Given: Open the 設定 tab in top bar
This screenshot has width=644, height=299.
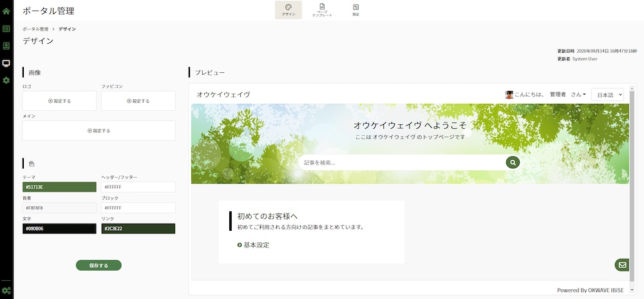Looking at the screenshot, I should coord(355,10).
